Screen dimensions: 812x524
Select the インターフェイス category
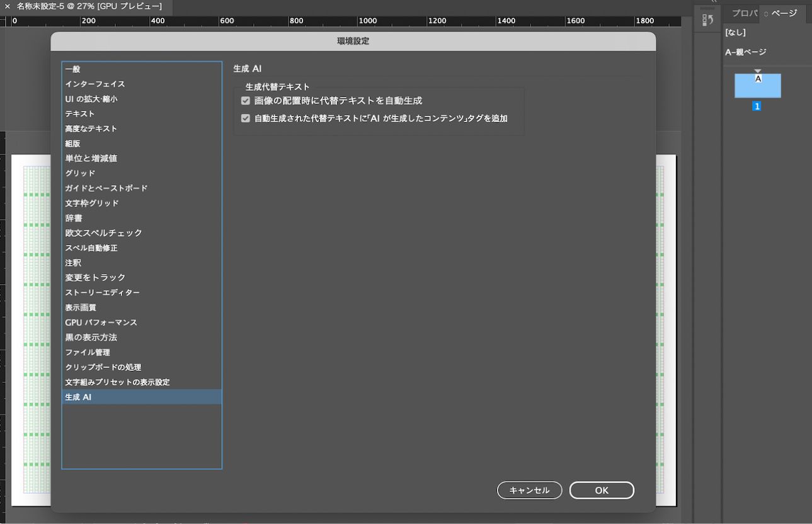point(94,84)
